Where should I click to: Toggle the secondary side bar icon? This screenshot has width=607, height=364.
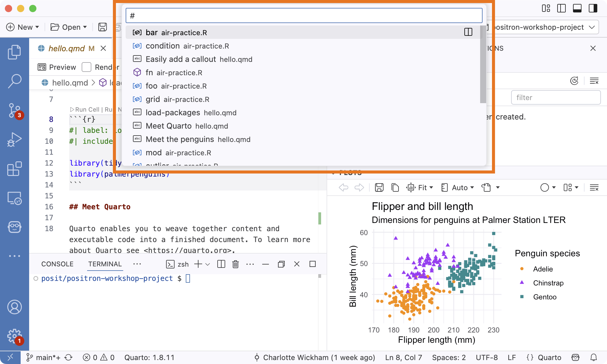[x=593, y=8]
